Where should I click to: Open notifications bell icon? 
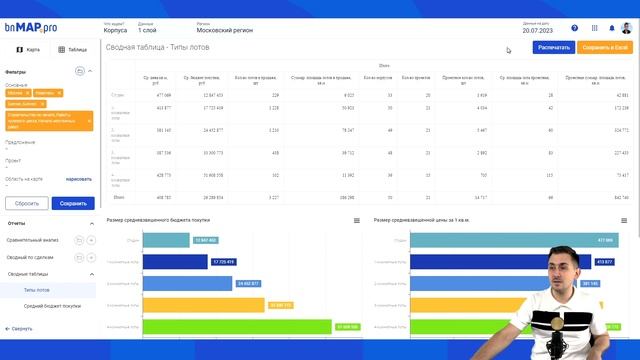click(x=611, y=28)
